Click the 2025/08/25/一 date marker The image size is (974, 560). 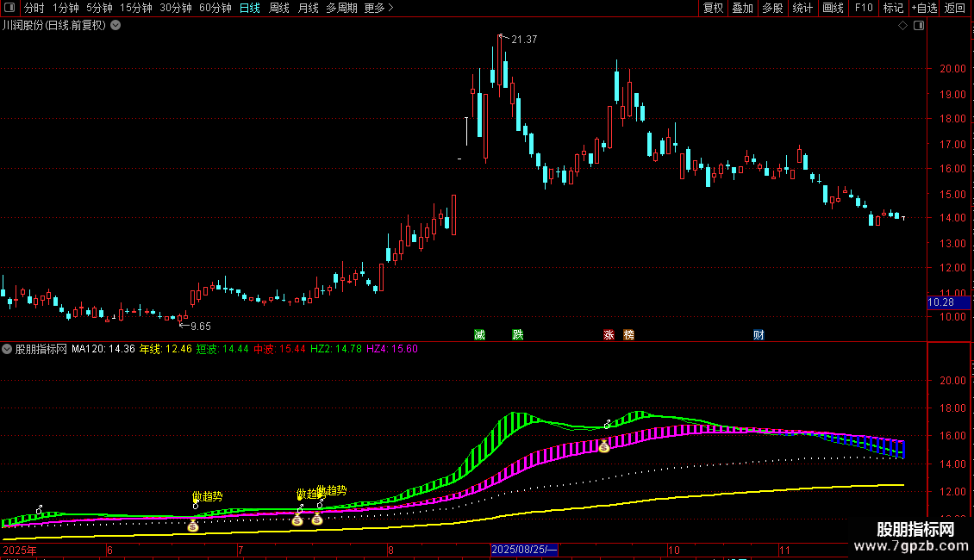524,550
